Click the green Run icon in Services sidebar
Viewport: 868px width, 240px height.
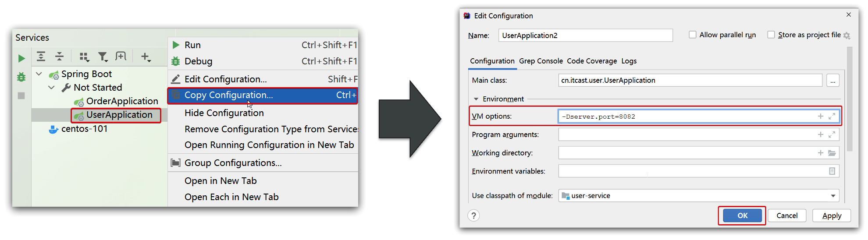(x=21, y=58)
